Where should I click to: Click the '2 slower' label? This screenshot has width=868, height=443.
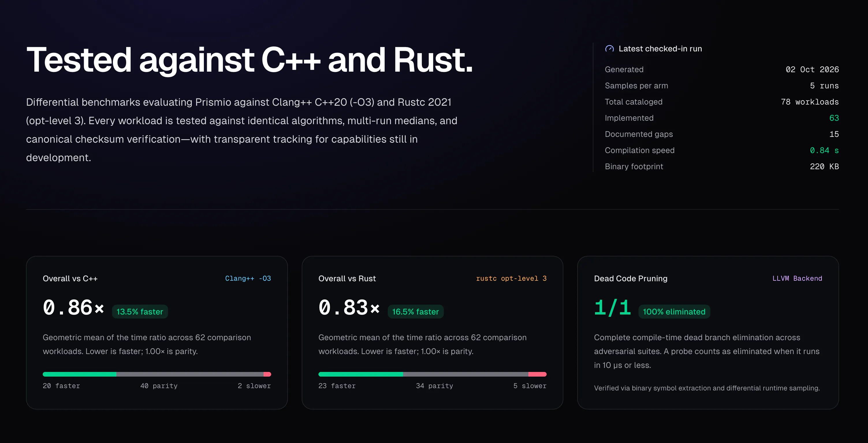pos(254,386)
